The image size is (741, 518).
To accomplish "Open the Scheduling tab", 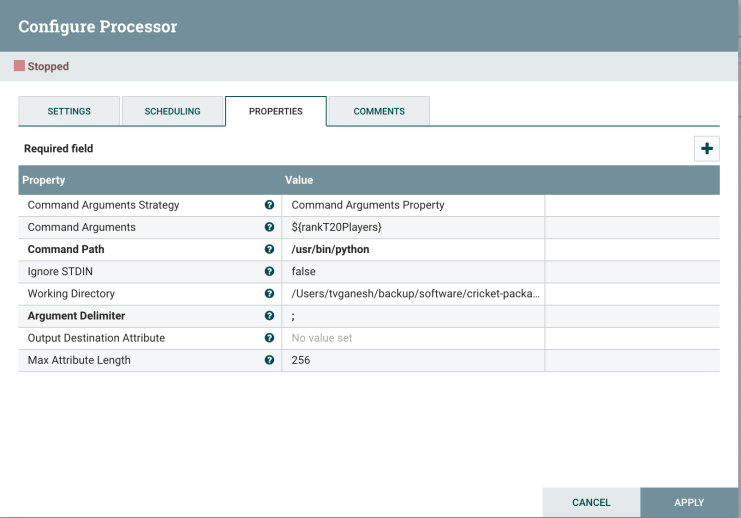I will click(x=172, y=111).
